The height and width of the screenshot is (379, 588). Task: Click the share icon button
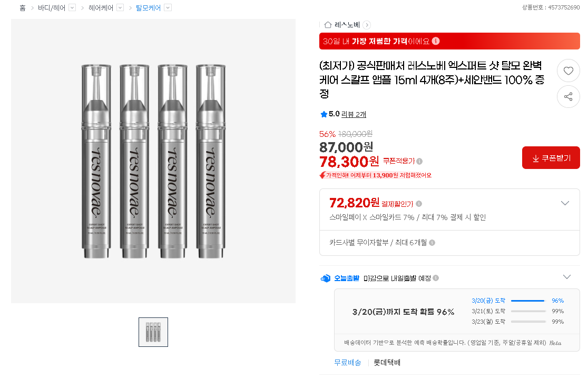568,97
